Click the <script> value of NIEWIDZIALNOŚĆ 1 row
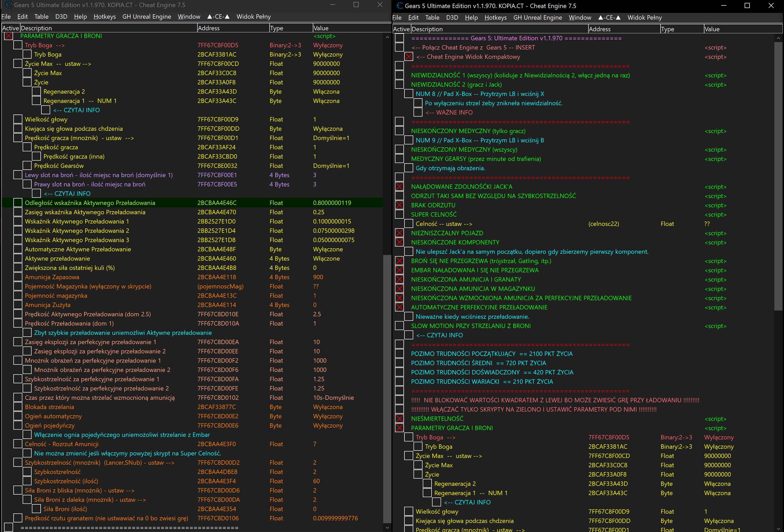This screenshot has height=532, width=784. tap(715, 75)
